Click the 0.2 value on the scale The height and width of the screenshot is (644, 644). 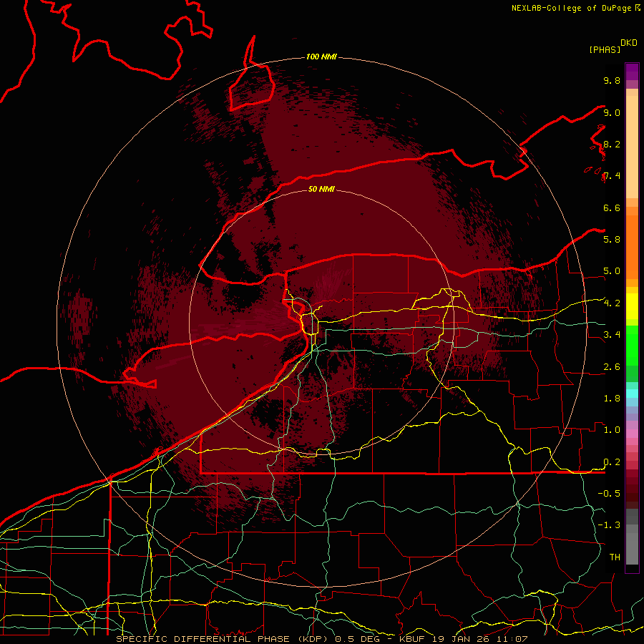click(x=611, y=462)
